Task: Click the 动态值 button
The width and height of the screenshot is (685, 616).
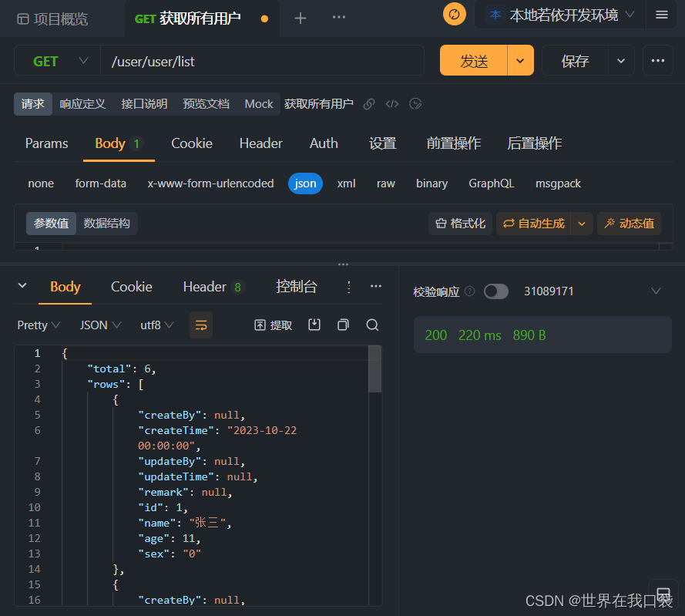Action: [x=629, y=224]
